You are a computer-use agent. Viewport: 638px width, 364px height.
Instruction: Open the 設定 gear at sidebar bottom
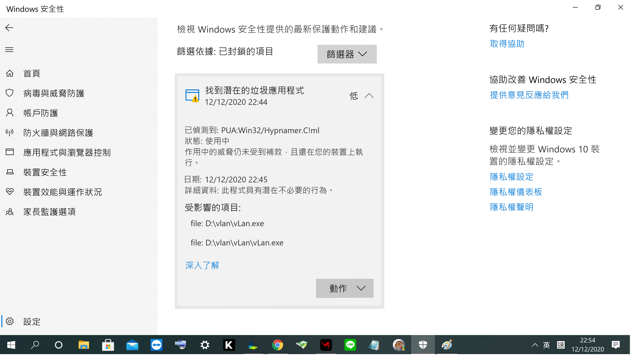10,321
